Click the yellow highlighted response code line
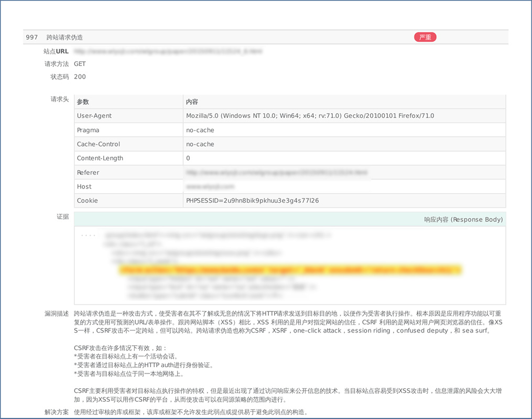 (x=290, y=270)
